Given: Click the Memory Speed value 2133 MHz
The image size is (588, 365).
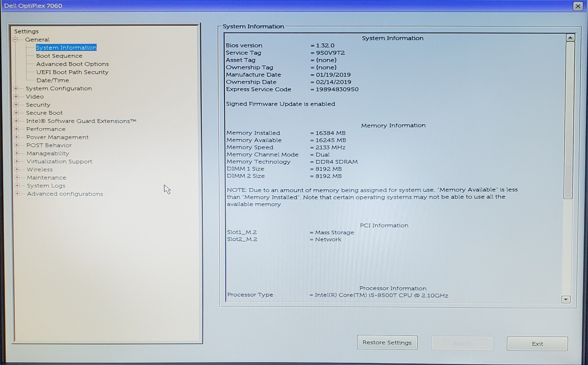Looking at the screenshot, I should (330, 147).
